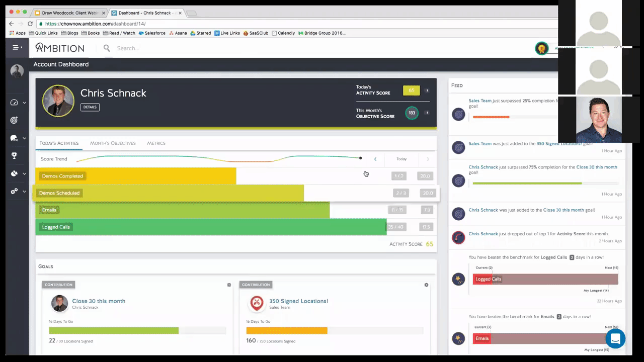Click the Details button under Chris Schnack
Screen dimensions: 644x362
(x=90, y=107)
